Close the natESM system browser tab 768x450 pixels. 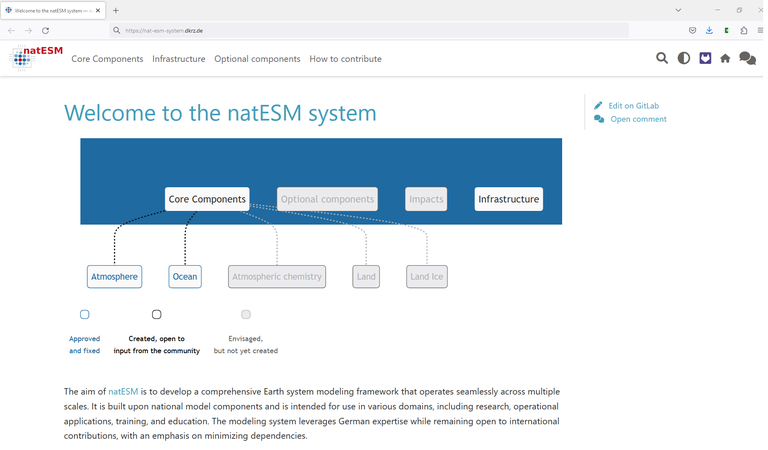click(x=98, y=10)
